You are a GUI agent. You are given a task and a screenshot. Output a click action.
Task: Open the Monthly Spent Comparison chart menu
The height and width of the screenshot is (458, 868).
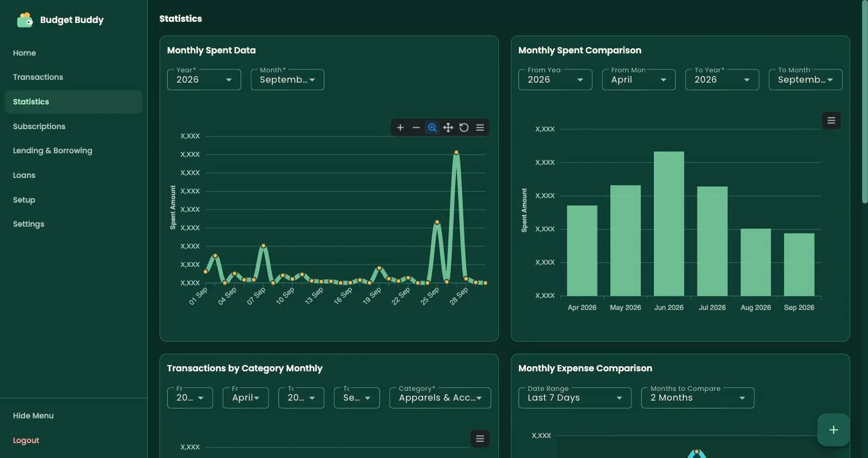click(x=831, y=121)
